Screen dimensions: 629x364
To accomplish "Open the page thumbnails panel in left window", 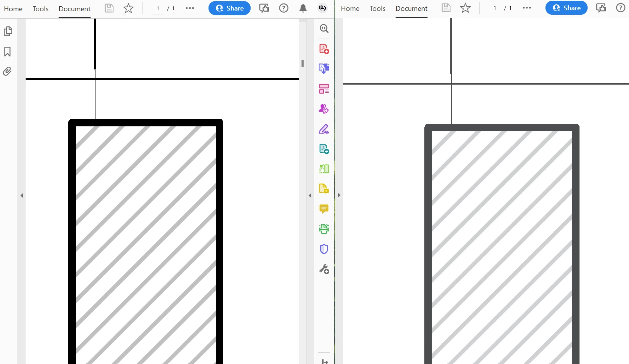I will coord(8,31).
